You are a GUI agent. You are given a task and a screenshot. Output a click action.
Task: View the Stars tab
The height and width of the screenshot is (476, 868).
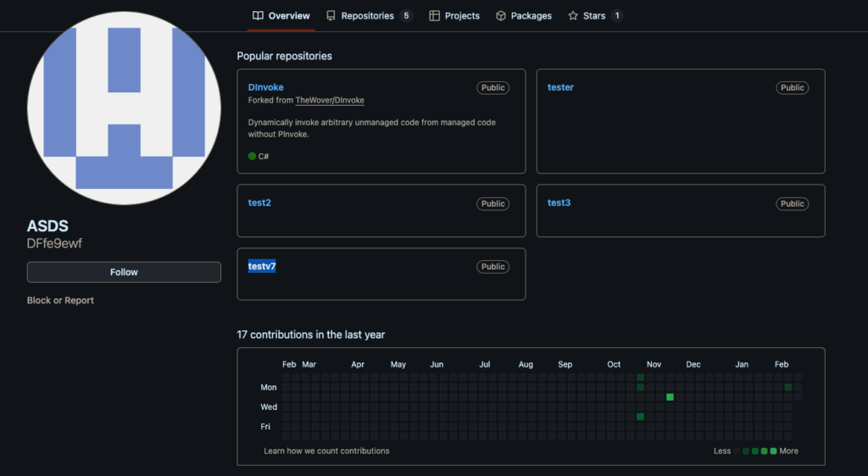(x=596, y=15)
